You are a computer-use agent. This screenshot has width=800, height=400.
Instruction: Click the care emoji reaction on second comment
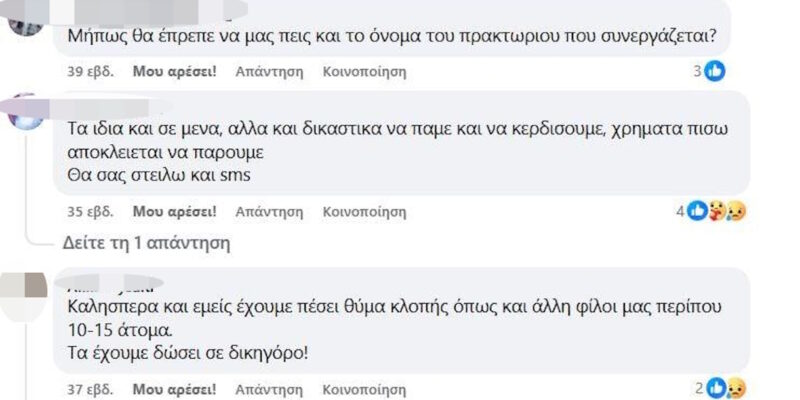pos(716,211)
